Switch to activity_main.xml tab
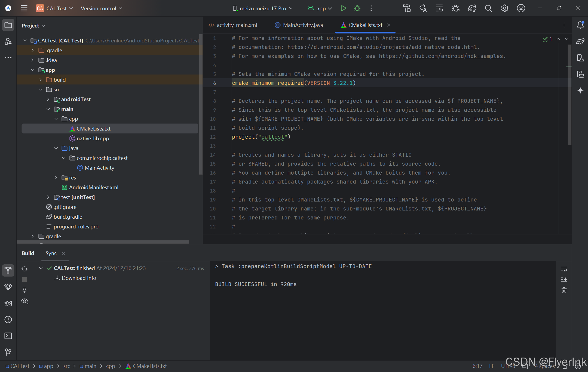The image size is (588, 372). [x=233, y=25]
